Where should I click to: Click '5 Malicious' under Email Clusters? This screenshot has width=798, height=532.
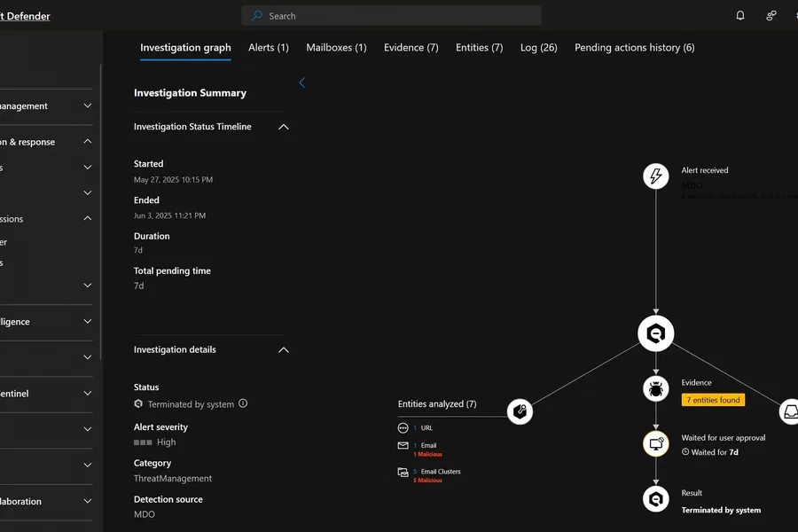tap(427, 481)
